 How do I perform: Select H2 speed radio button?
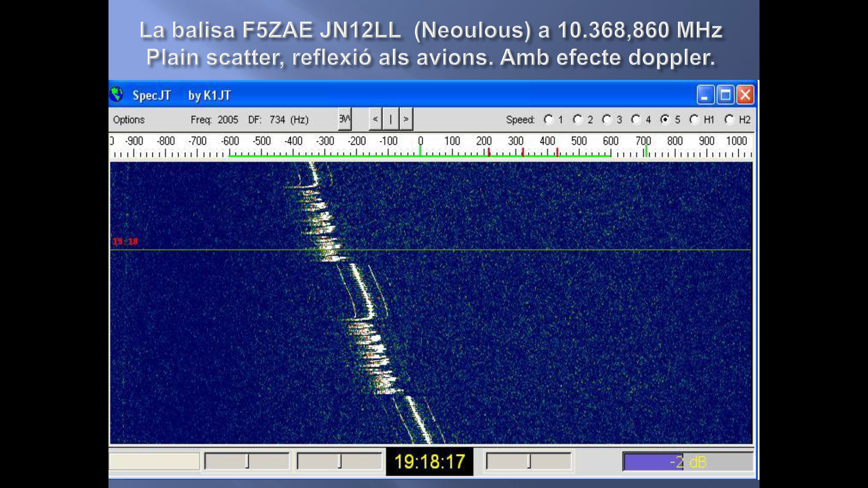pos(729,120)
